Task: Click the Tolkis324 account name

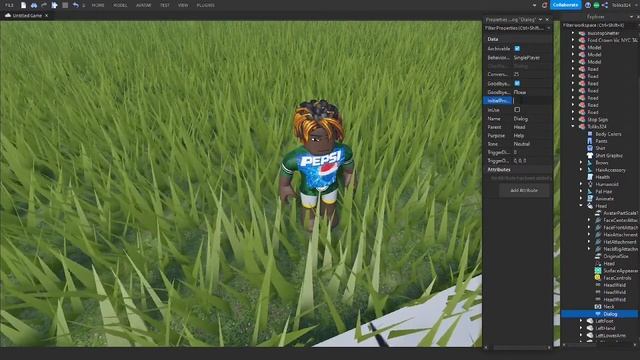Action: (x=621, y=5)
